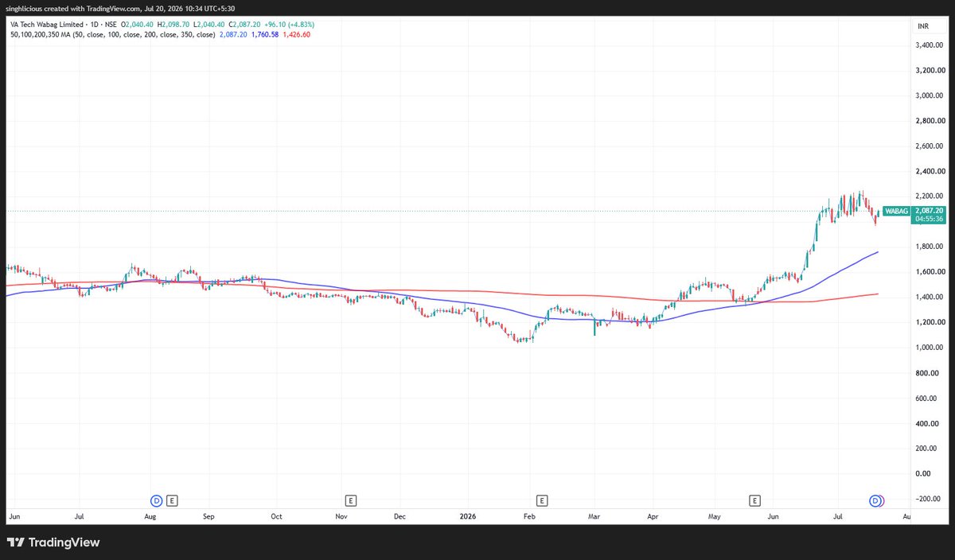Click the 0.00 price axis label

point(922,473)
